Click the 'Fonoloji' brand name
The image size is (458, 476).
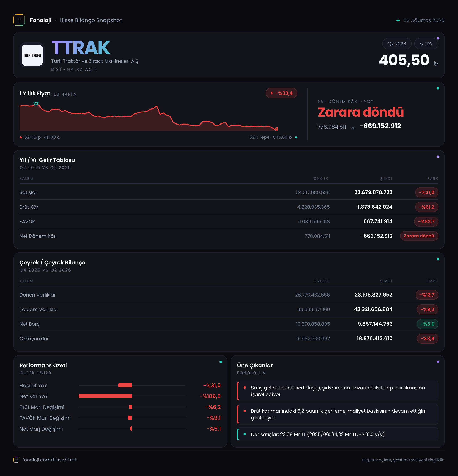(41, 20)
